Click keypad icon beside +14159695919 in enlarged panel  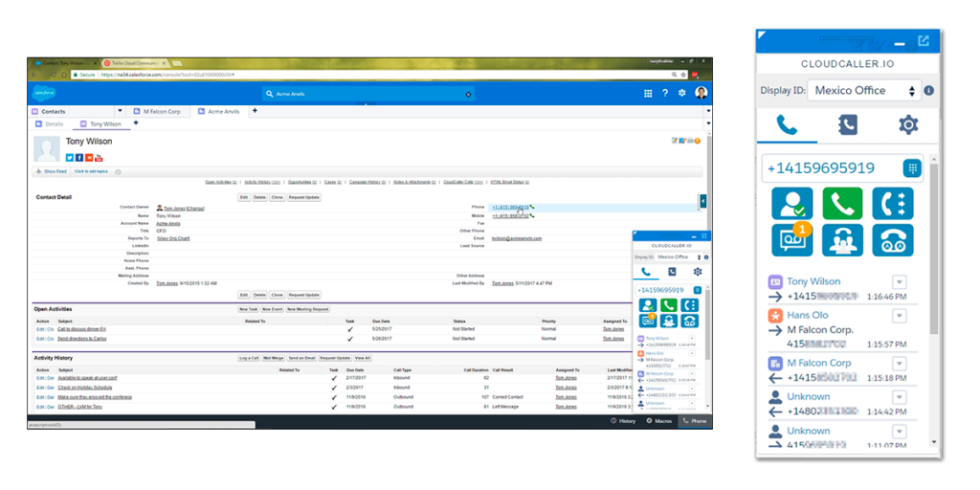click(912, 168)
